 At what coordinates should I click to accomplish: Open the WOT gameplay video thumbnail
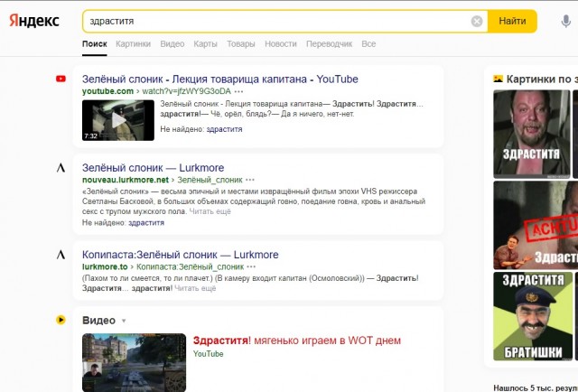pyautogui.click(x=134, y=362)
